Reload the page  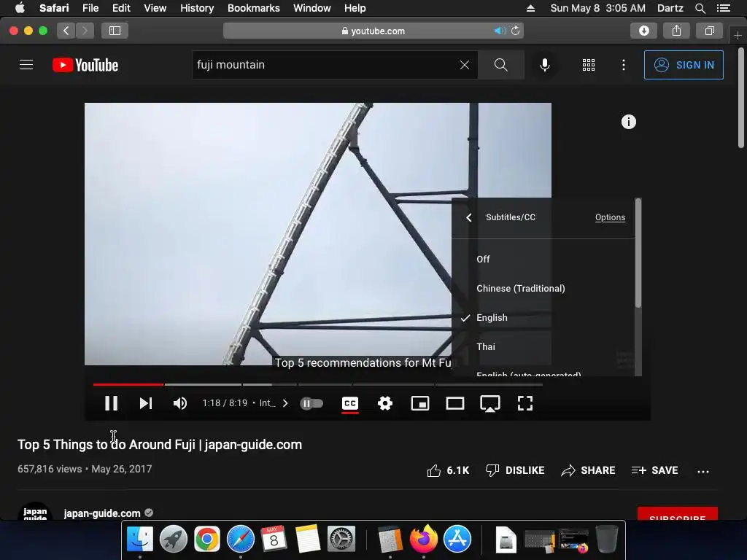pos(516,31)
